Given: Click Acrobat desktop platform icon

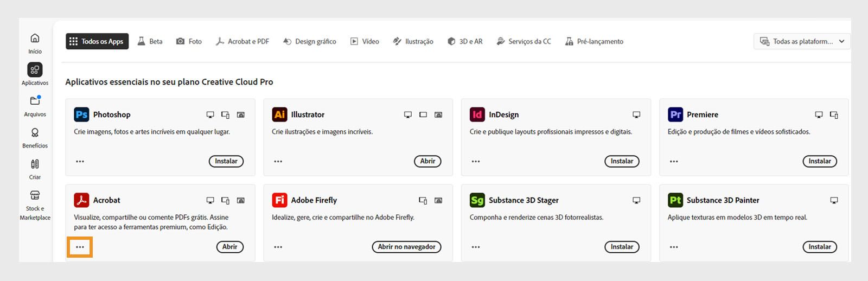Looking at the screenshot, I should point(210,201).
